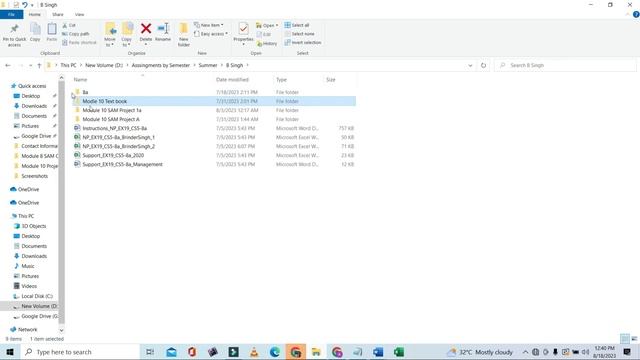
Task: Open the Easy access dropdown
Action: pos(211,34)
